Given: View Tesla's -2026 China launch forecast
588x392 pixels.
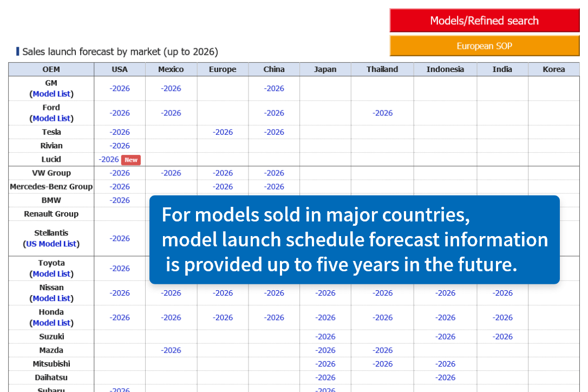Looking at the screenshot, I should point(274,132).
